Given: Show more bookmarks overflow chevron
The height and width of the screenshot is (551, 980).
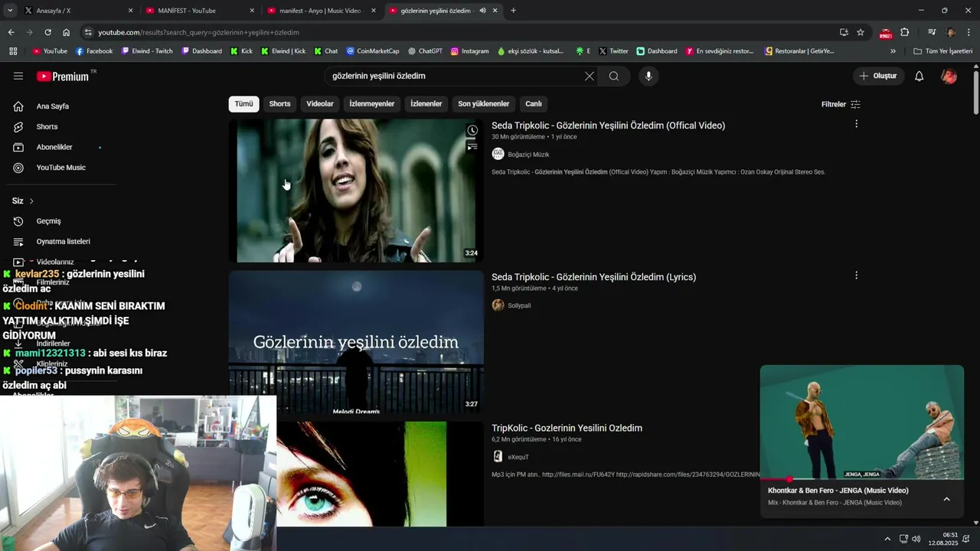Looking at the screenshot, I should tap(893, 51).
